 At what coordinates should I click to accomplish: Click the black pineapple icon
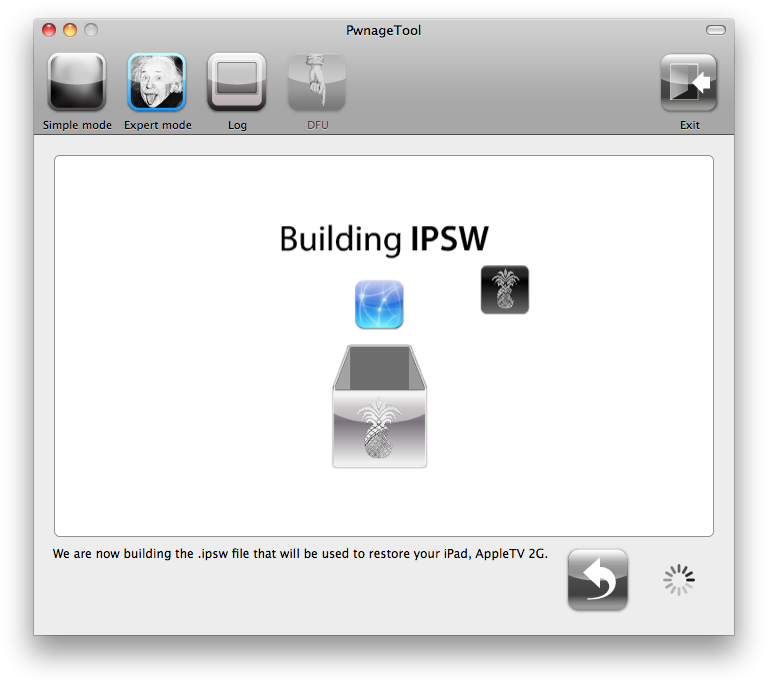click(505, 290)
